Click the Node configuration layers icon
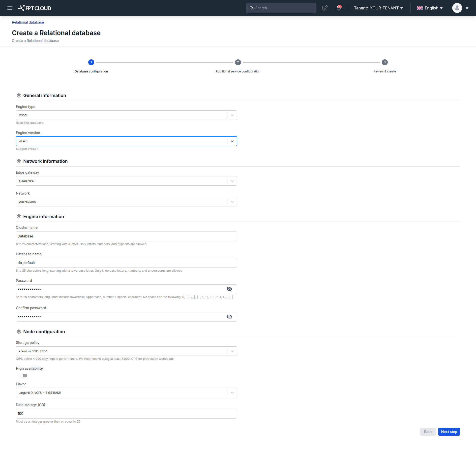Image resolution: width=476 pixels, height=464 pixels. (19, 332)
